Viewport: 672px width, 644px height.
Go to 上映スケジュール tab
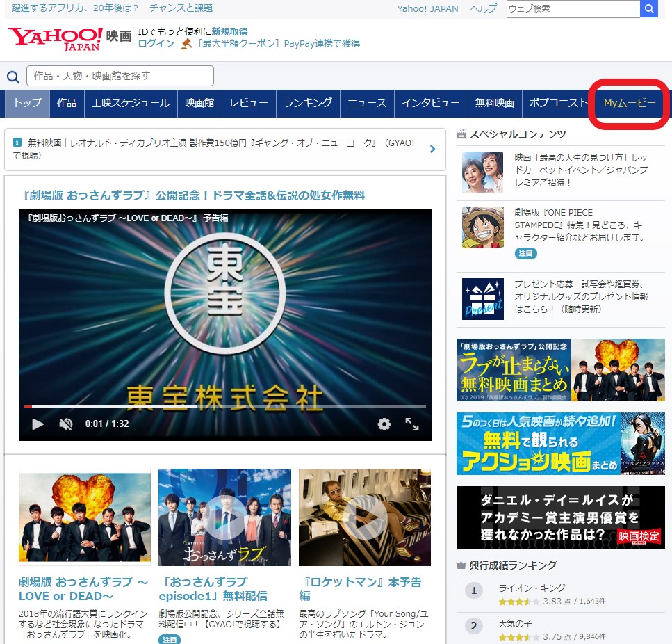click(131, 104)
